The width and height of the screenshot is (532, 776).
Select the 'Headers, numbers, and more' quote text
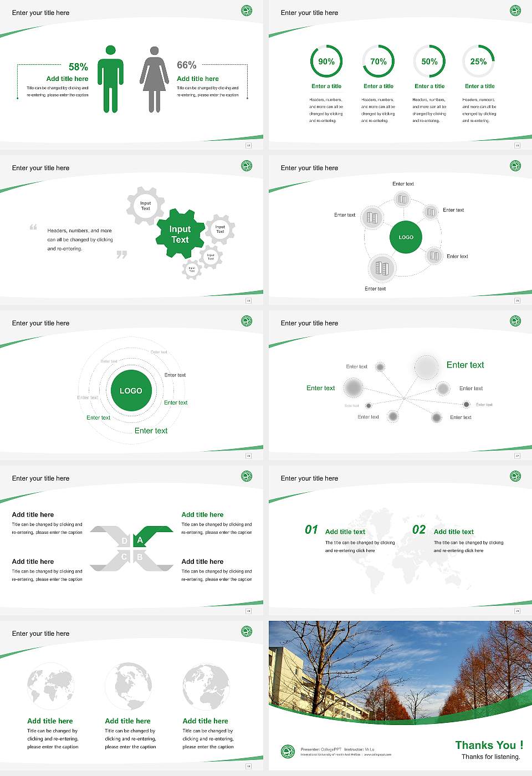click(80, 239)
